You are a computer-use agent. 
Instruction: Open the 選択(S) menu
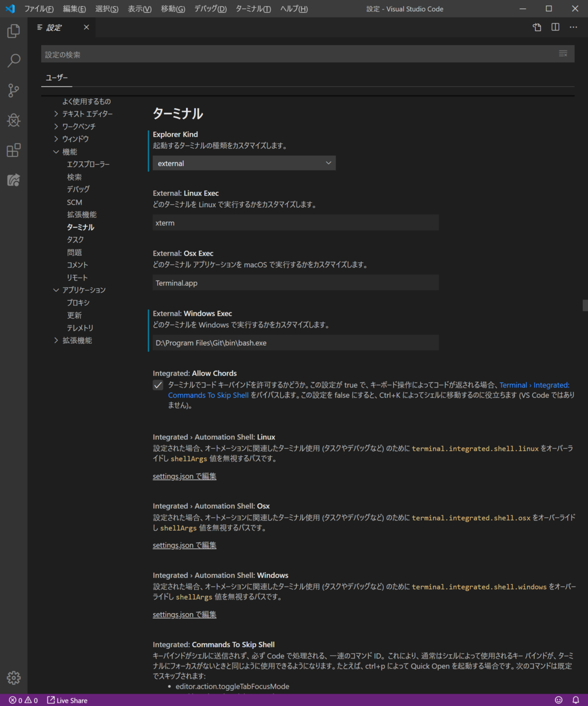[107, 9]
